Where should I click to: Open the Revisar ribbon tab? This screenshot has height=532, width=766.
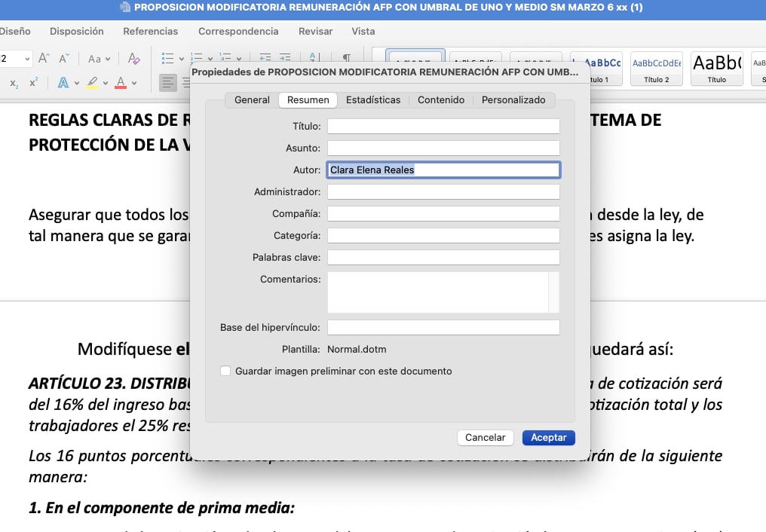[315, 32]
